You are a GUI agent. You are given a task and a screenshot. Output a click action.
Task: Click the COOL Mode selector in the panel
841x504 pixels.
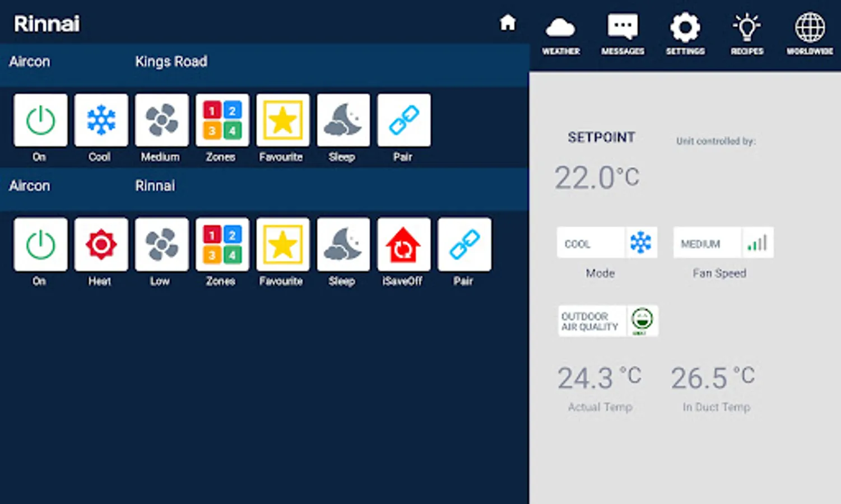(607, 242)
